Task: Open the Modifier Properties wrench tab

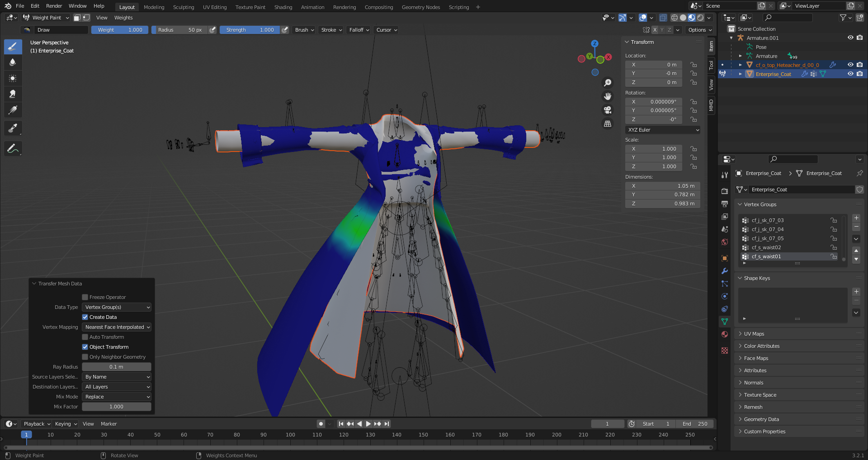Action: pos(724,271)
